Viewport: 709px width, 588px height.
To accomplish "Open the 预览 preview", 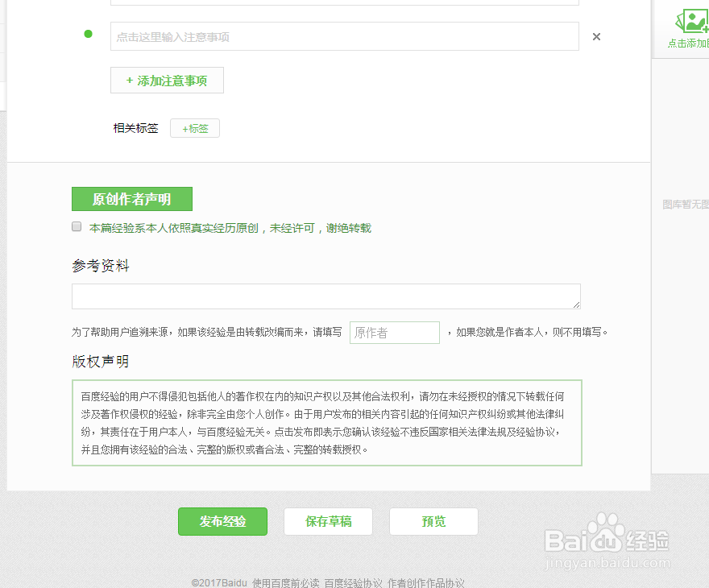I will pos(433,521).
